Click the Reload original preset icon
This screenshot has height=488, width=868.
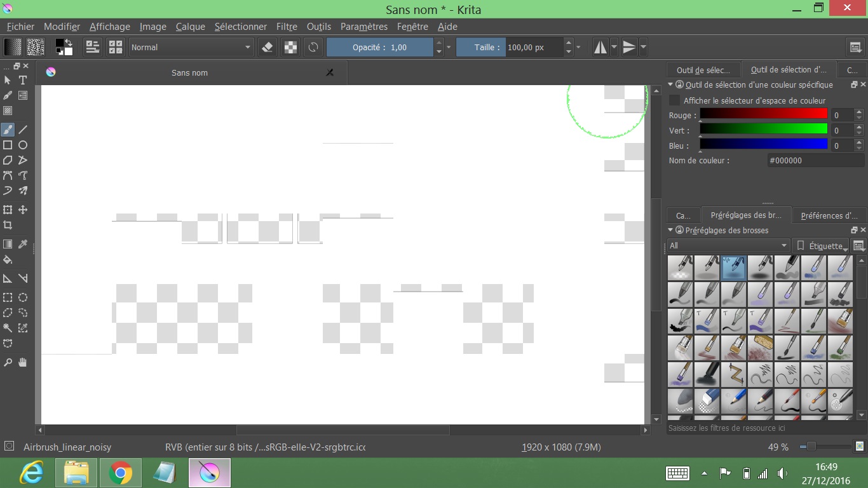pos(313,47)
